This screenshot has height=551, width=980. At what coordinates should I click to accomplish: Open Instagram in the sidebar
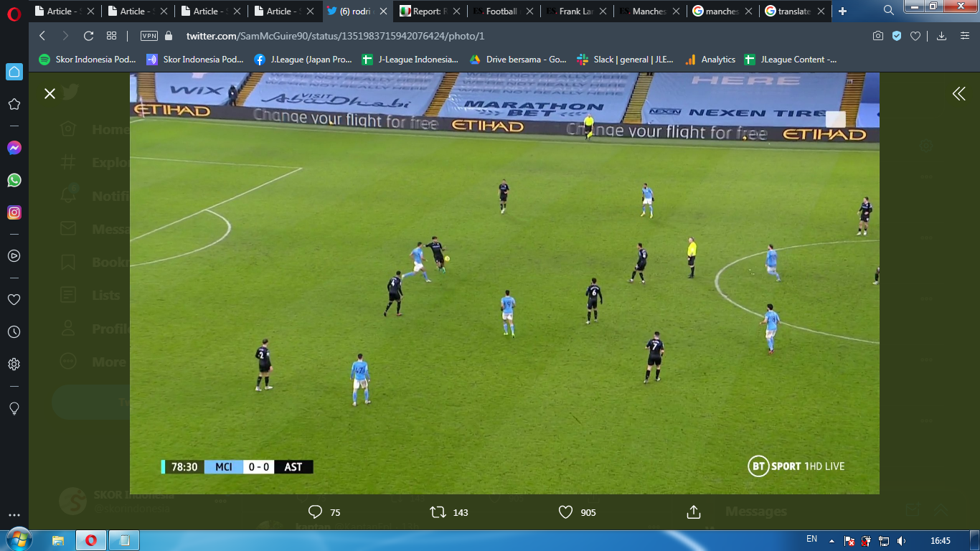tap(14, 212)
